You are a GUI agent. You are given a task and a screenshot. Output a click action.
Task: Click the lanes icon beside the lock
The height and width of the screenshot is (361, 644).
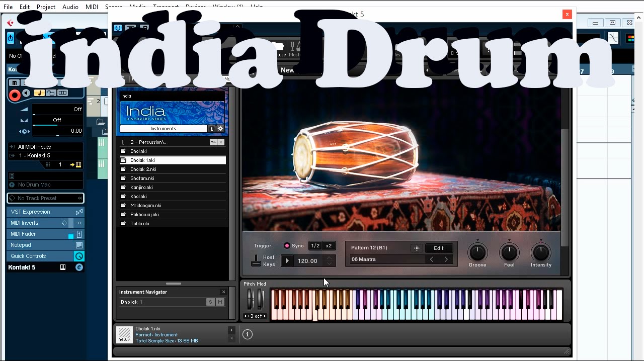(63, 93)
